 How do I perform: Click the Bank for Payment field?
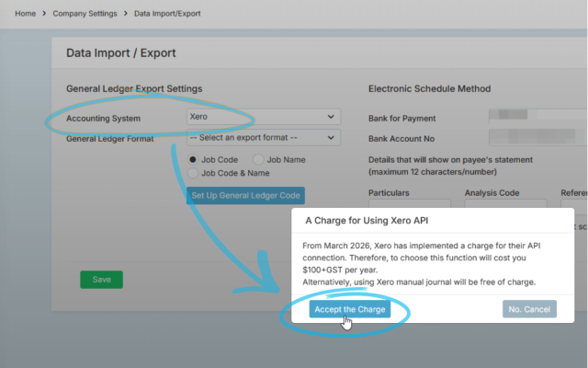(537, 118)
